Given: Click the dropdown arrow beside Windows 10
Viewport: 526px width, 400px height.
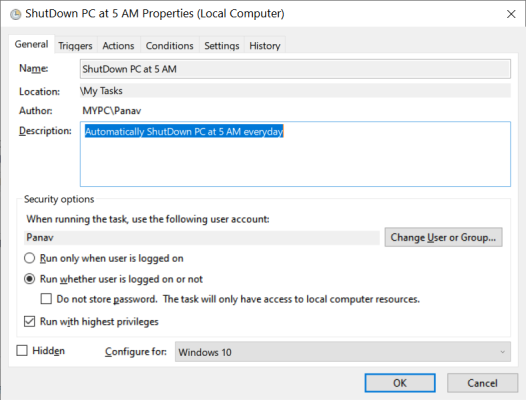Looking at the screenshot, I should point(503,352).
